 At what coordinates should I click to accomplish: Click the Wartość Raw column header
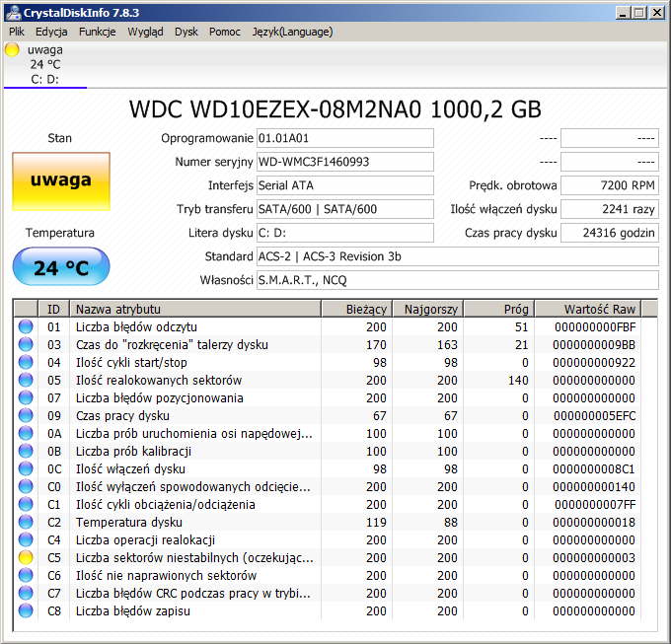pos(588,309)
